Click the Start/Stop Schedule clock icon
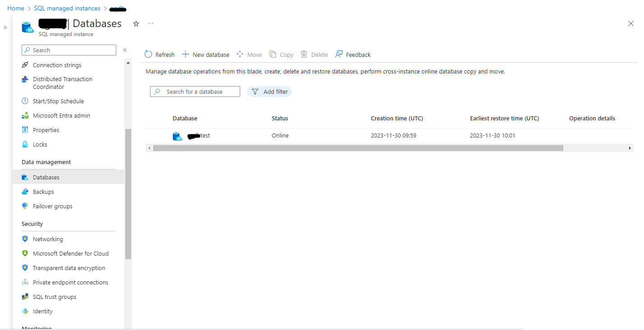Screen dimensions: 644x330 coord(25,101)
